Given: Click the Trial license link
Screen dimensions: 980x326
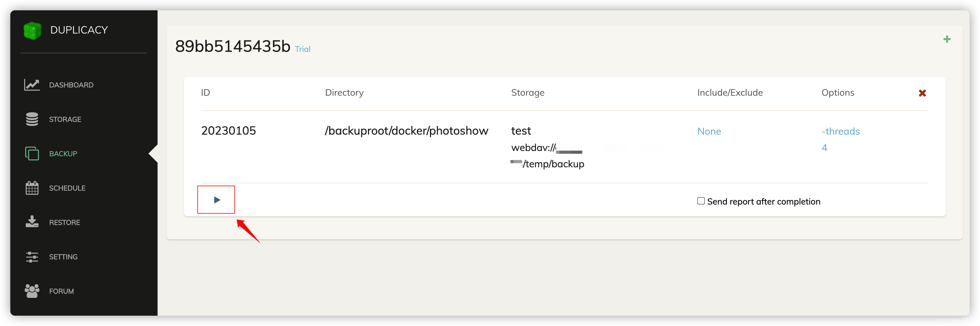Looking at the screenshot, I should (302, 49).
